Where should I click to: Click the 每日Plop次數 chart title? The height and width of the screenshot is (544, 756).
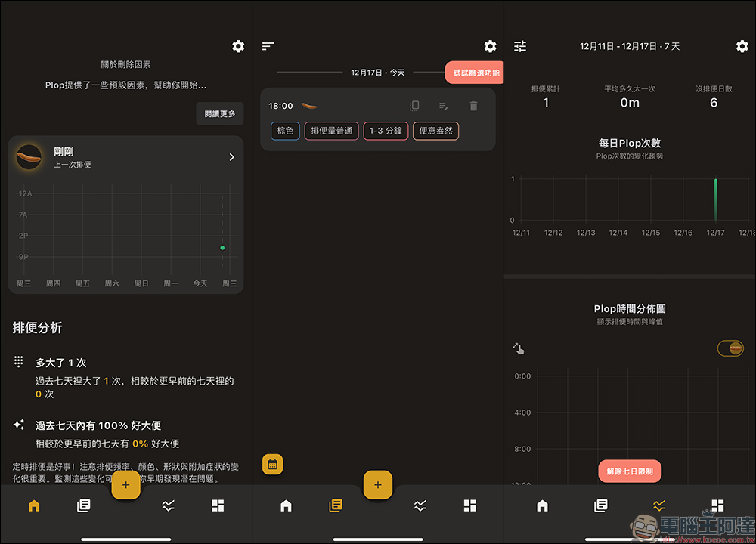(630, 143)
